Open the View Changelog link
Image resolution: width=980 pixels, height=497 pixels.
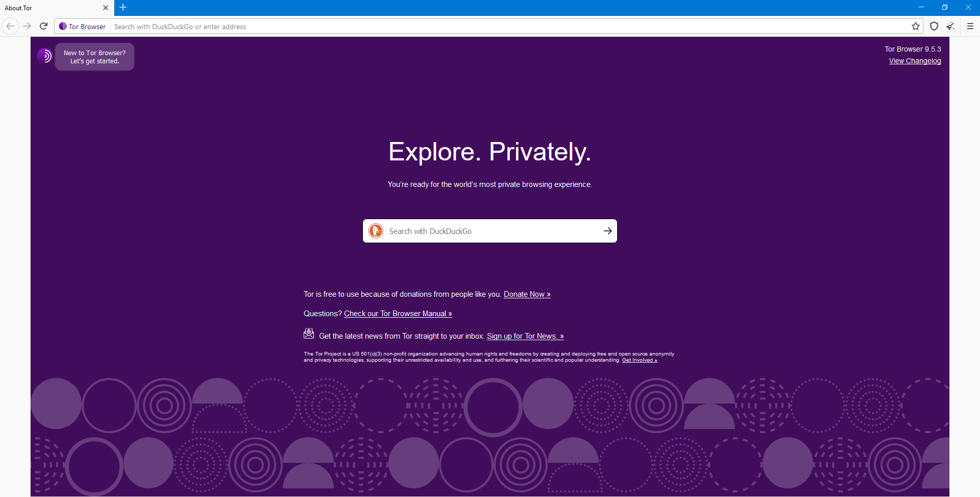coord(915,61)
